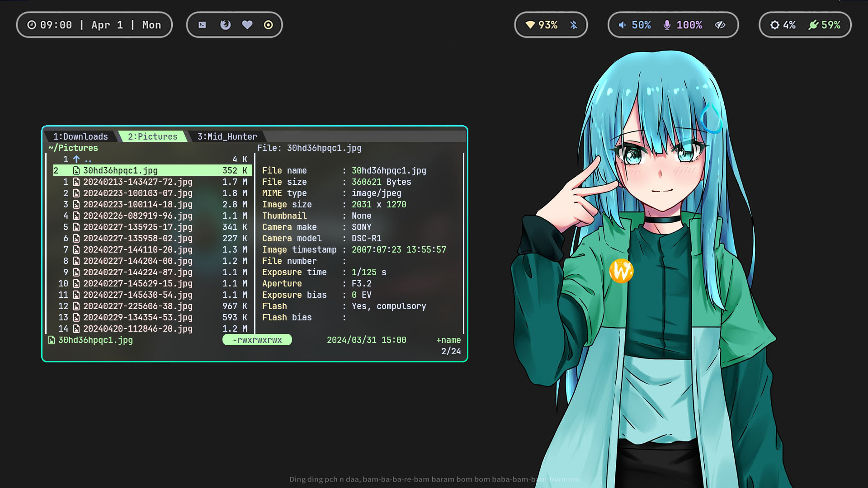Switch to the 3:Mid_Hunter tab
The image size is (868, 488).
point(227,136)
